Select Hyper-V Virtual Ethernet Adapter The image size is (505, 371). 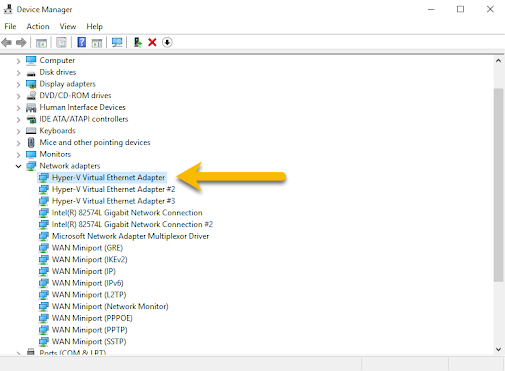(x=108, y=177)
